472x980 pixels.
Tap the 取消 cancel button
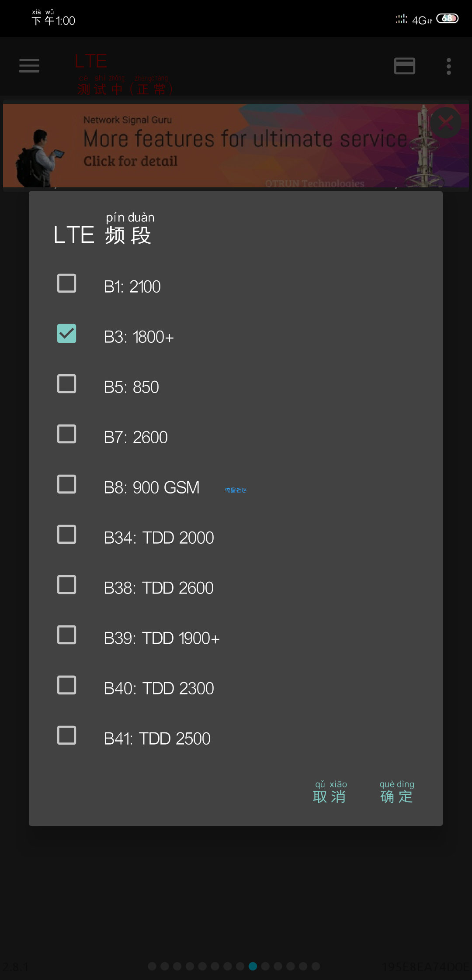(330, 793)
